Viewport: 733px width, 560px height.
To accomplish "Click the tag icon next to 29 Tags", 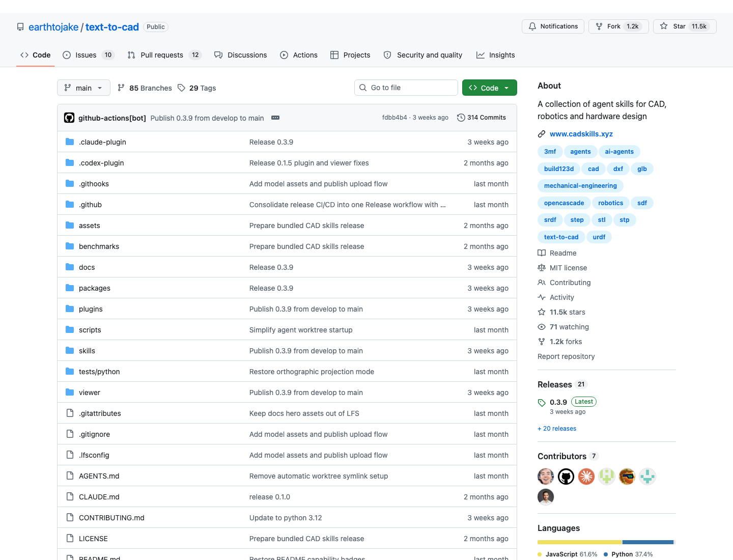I will (x=181, y=88).
